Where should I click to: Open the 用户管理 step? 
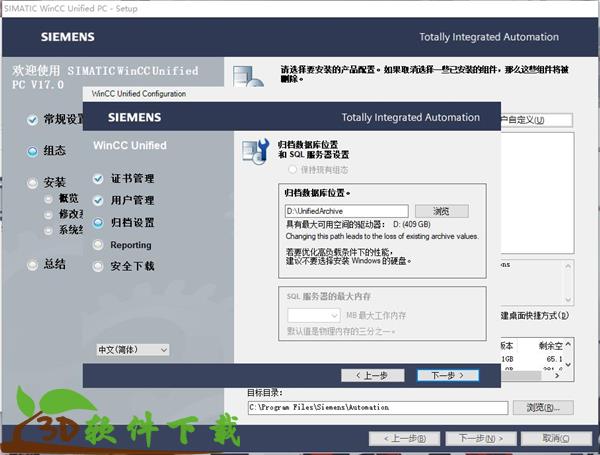pos(132,201)
